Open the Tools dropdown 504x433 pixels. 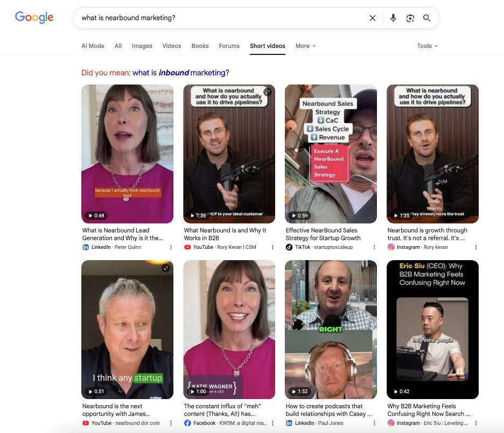(427, 46)
